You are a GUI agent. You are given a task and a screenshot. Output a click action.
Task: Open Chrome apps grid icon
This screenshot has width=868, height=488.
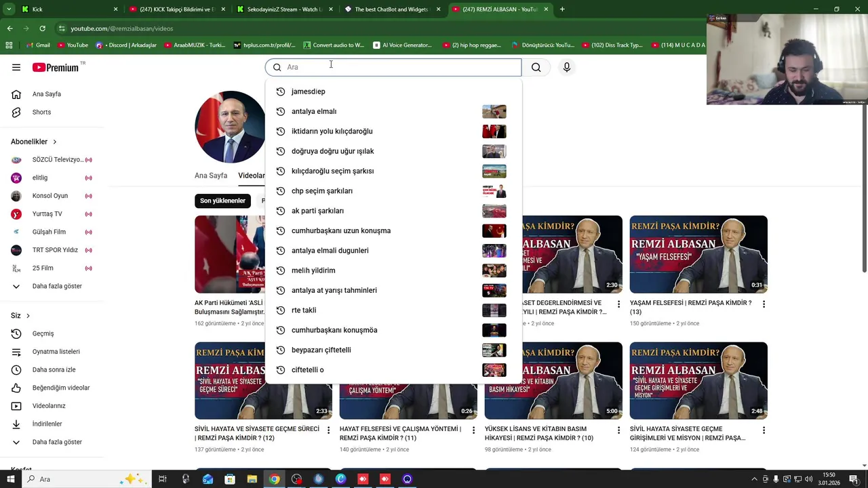9,45
